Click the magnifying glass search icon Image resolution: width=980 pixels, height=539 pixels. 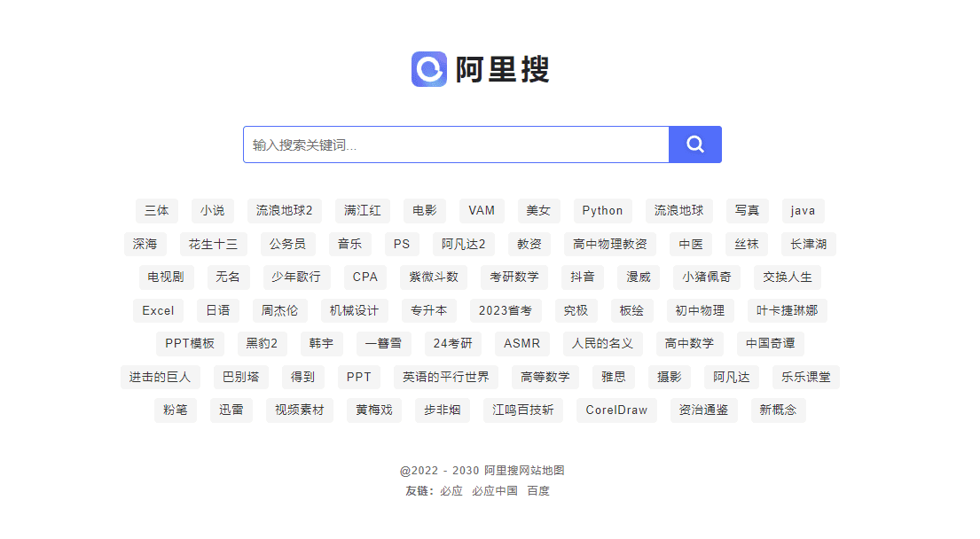[695, 145]
